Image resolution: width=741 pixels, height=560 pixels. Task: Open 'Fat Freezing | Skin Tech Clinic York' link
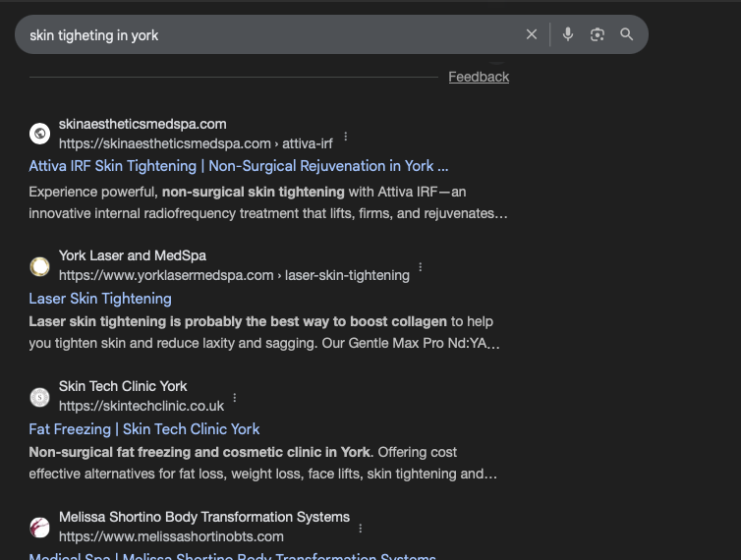144,429
